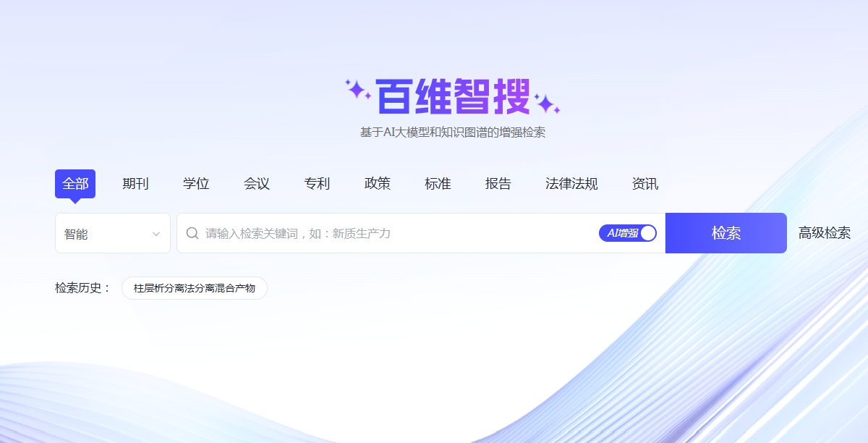Open the 智能 search mode dropdown
This screenshot has height=443, width=868.
(x=113, y=233)
